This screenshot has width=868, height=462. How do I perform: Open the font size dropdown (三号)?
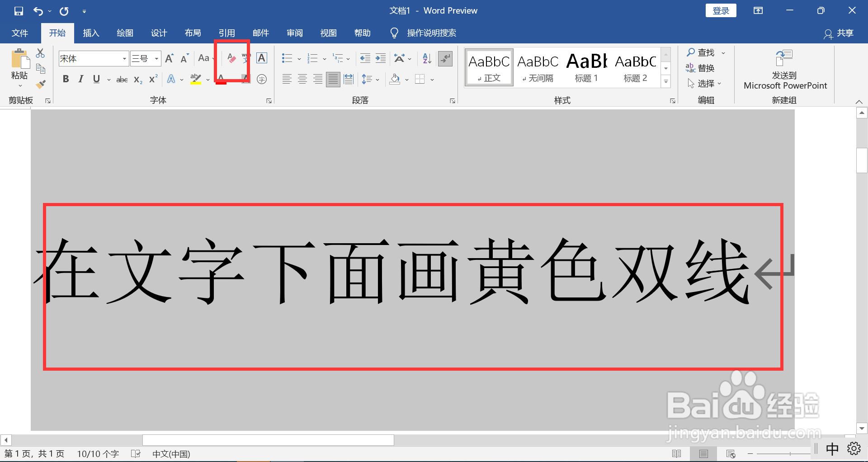tap(156, 59)
